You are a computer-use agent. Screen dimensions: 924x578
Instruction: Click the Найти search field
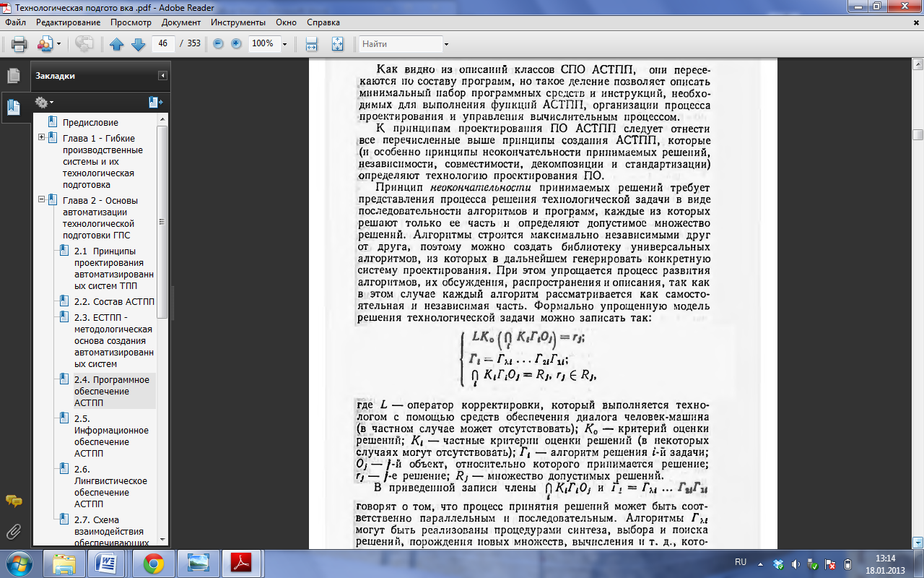click(401, 44)
